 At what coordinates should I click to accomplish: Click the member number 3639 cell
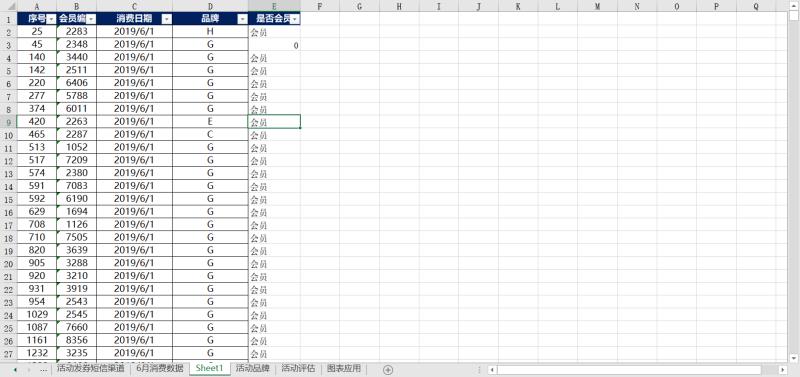pyautogui.click(x=77, y=250)
